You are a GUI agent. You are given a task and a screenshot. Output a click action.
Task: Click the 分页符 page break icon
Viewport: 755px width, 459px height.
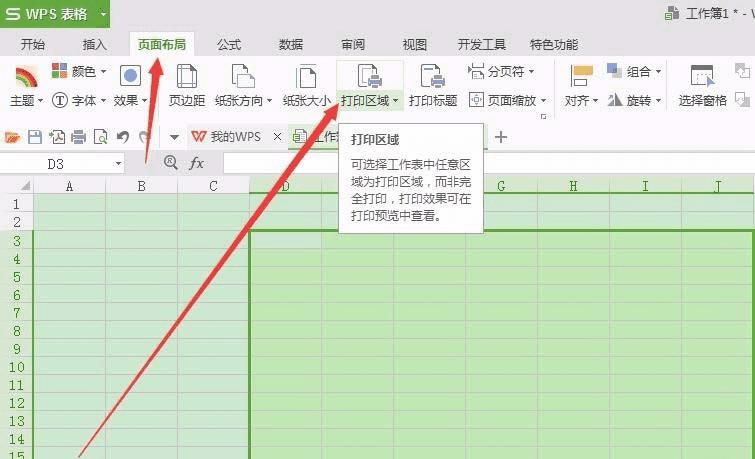tap(476, 71)
